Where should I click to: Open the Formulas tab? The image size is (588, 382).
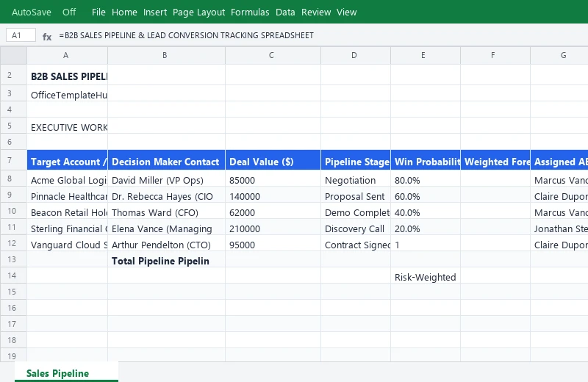coord(250,12)
